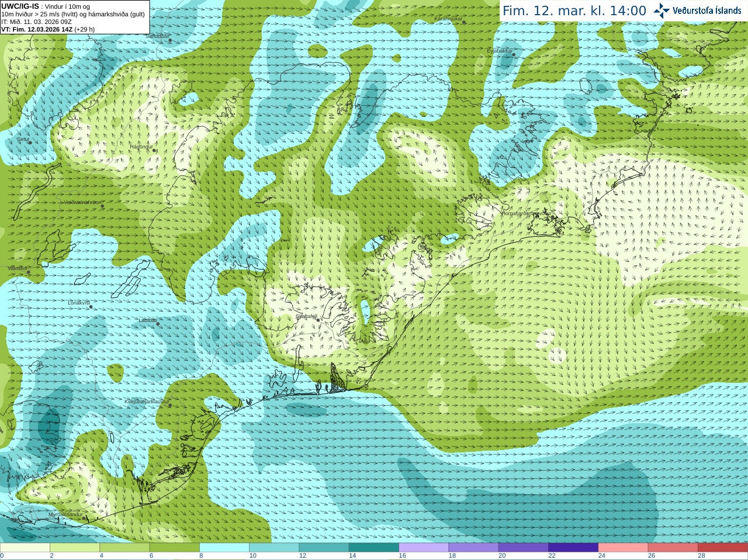Click the legend tick label '14'
Screen dimensions: 748x560
point(352,556)
